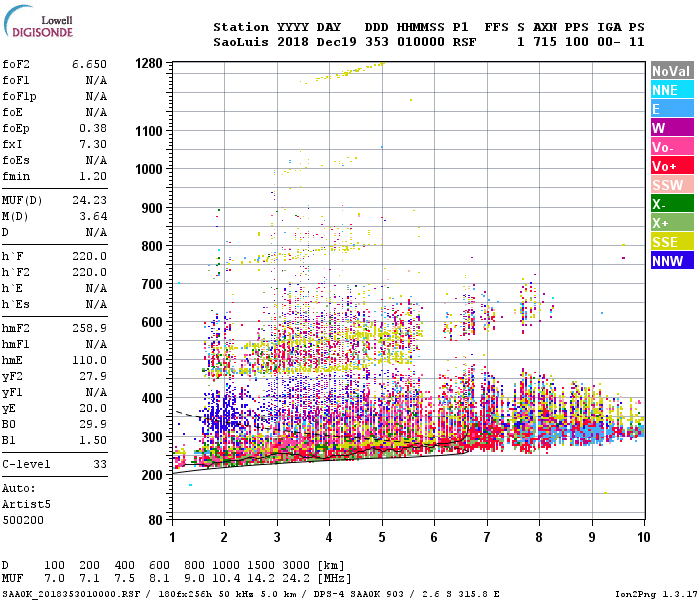Click the 300 km height axis label
This screenshot has height=600, width=700.
(152, 437)
